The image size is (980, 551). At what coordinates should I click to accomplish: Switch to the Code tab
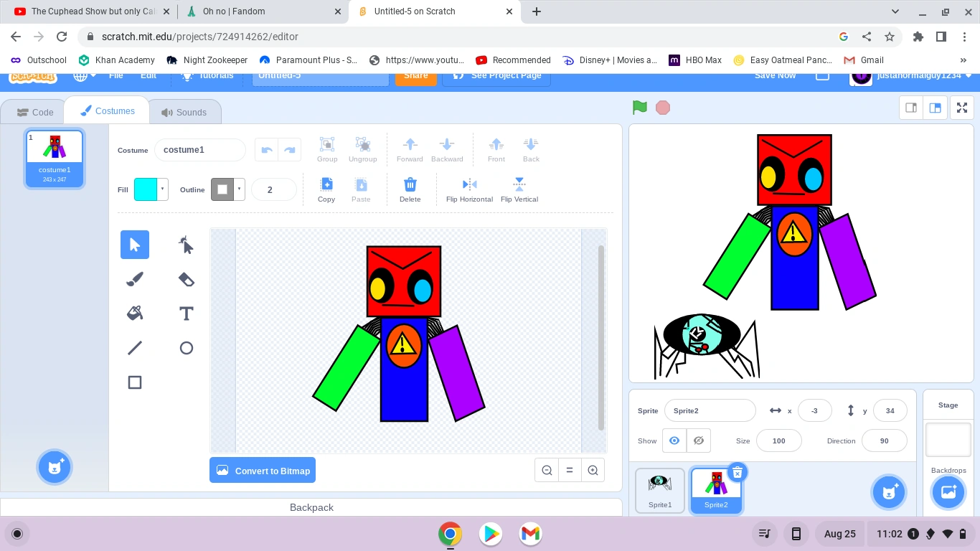[34, 112]
